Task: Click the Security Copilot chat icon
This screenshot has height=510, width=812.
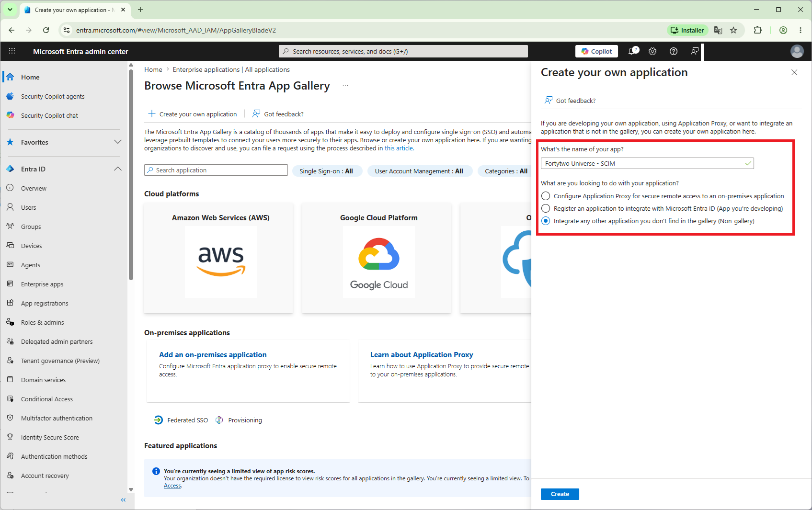Action: [x=10, y=115]
